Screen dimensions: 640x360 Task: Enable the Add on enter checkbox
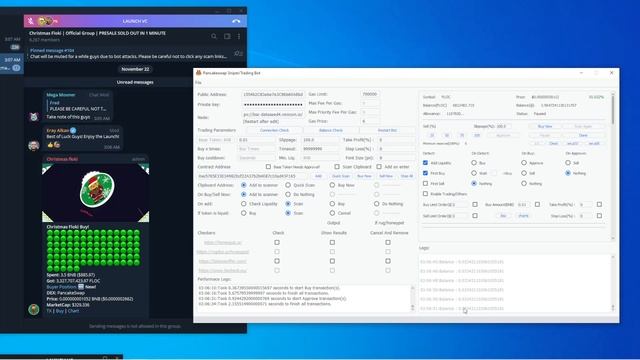[x=379, y=167]
